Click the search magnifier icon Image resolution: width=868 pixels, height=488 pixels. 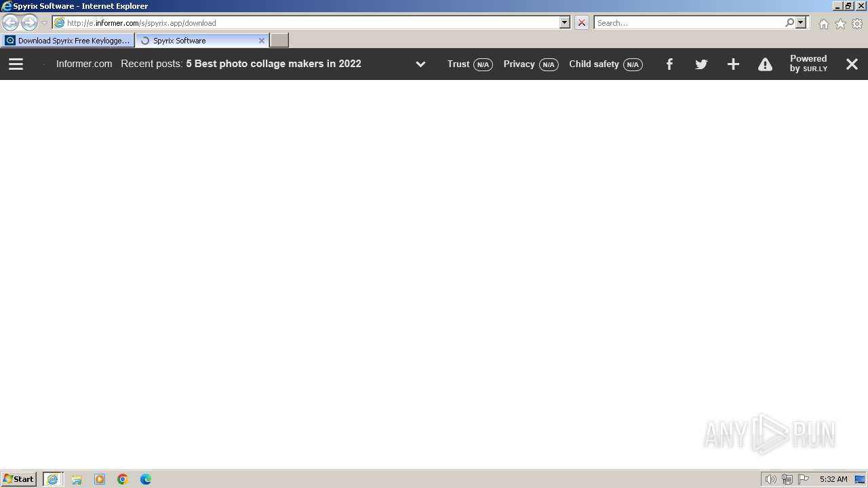[789, 22]
